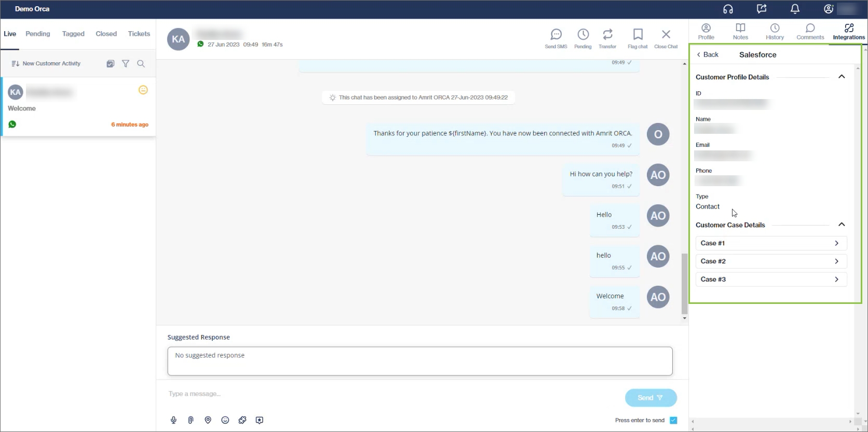The height and width of the screenshot is (432, 868).
Task: Click the microphone icon below the message box
Action: (174, 420)
